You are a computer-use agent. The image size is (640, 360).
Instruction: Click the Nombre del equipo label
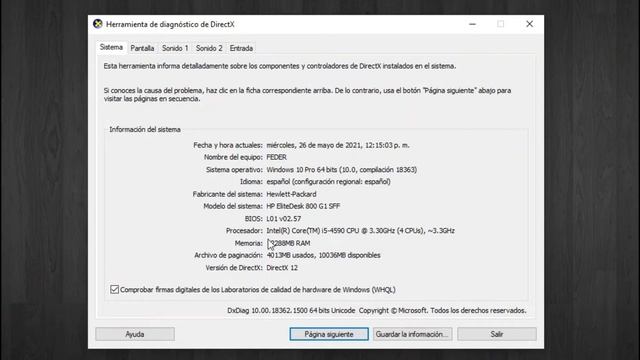coord(233,157)
